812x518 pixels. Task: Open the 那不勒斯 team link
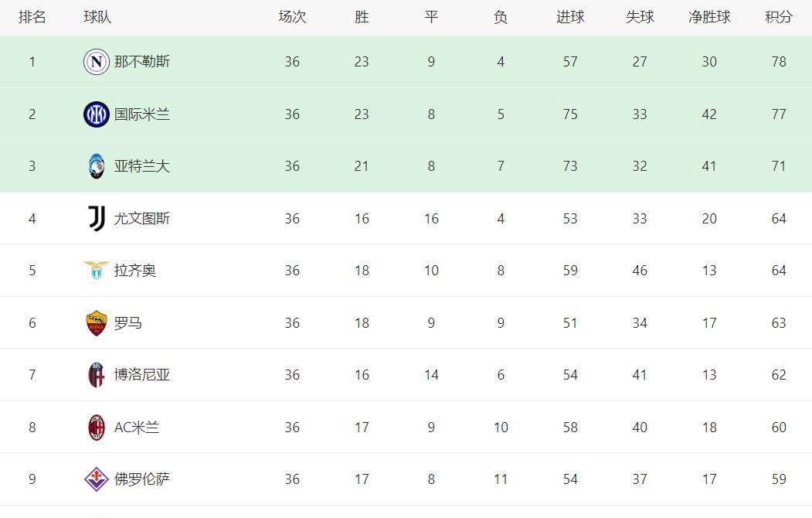pos(142,62)
